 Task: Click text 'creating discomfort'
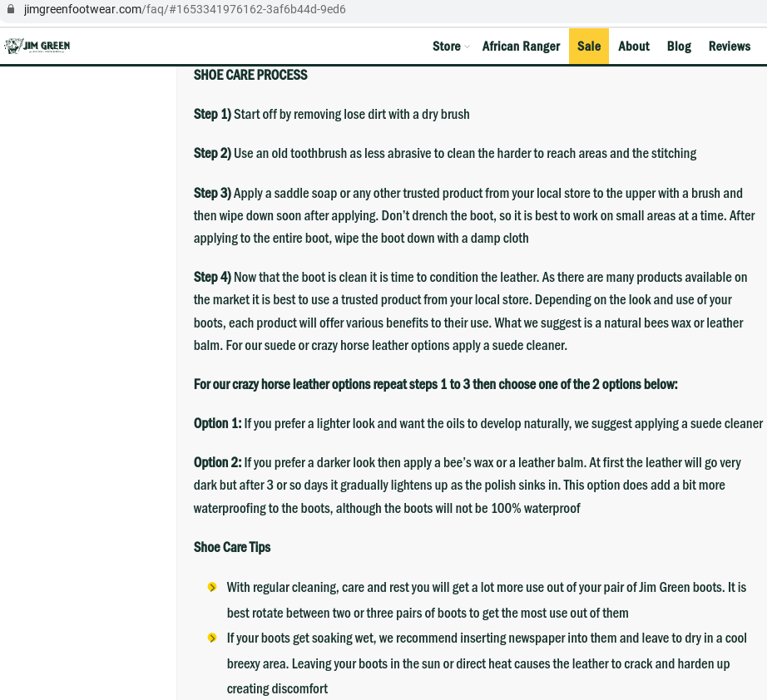tap(277, 688)
